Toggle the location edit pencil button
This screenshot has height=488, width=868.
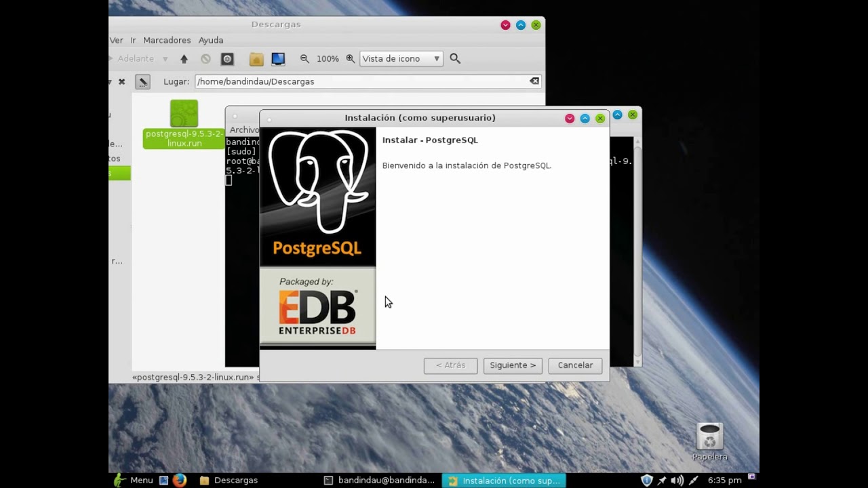coord(142,81)
